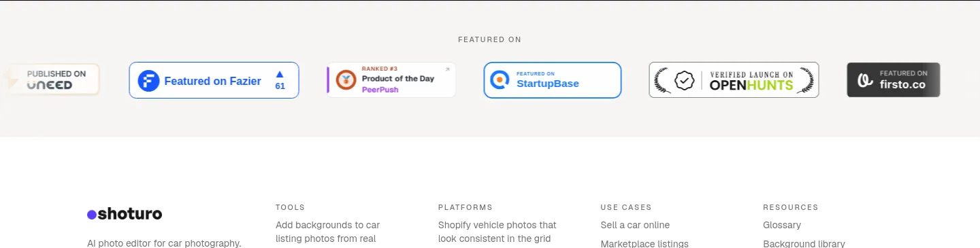Click the RESOURCES footer heading
The height and width of the screenshot is (248, 980).
[791, 207]
